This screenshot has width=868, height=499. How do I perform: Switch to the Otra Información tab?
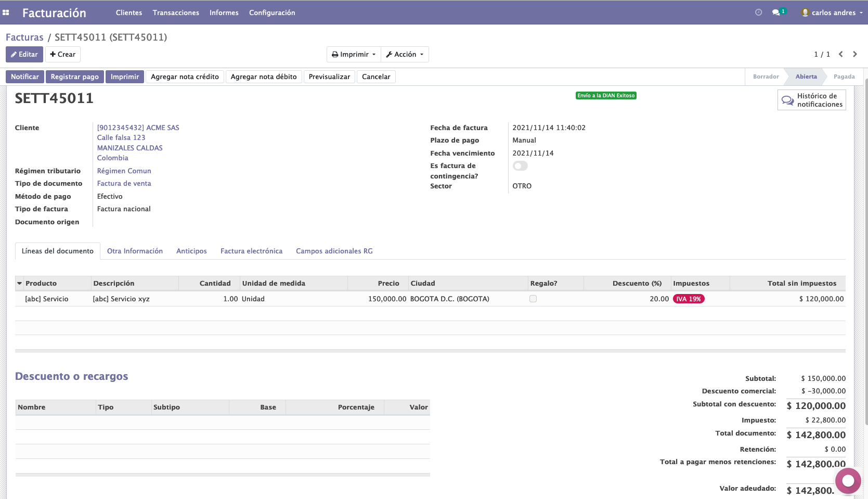click(x=135, y=251)
